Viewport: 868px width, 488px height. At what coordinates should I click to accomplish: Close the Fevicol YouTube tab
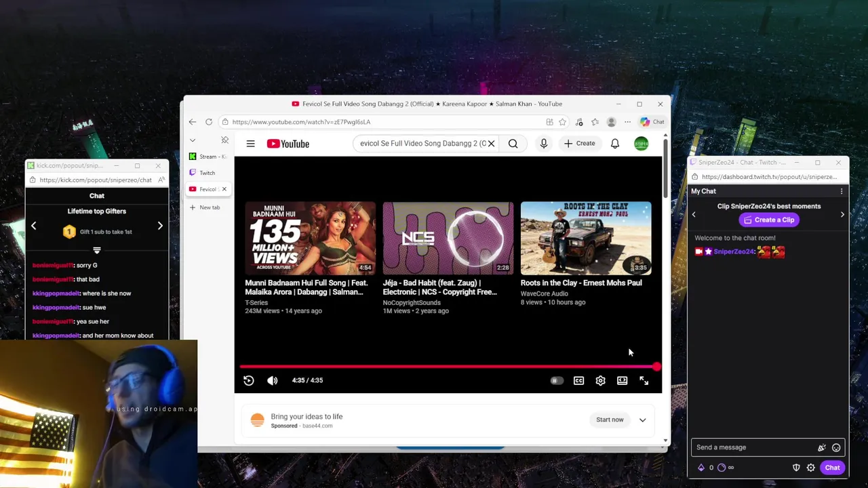pyautogui.click(x=224, y=189)
